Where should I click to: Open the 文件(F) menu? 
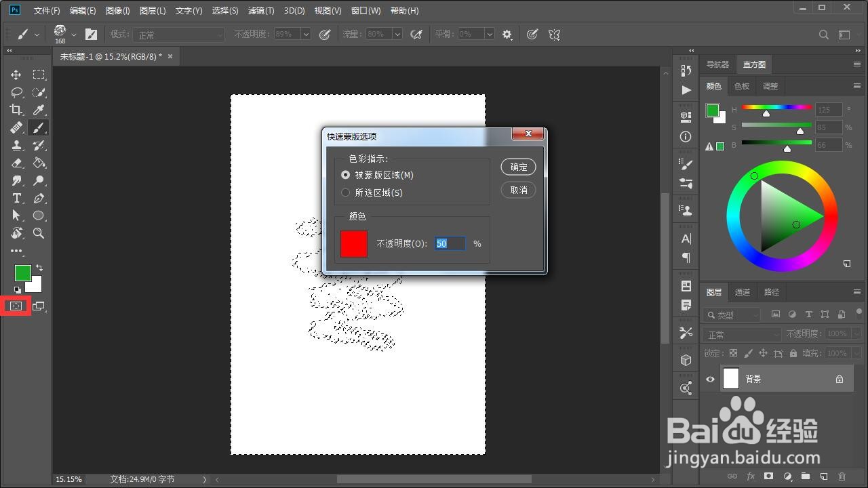pos(47,11)
